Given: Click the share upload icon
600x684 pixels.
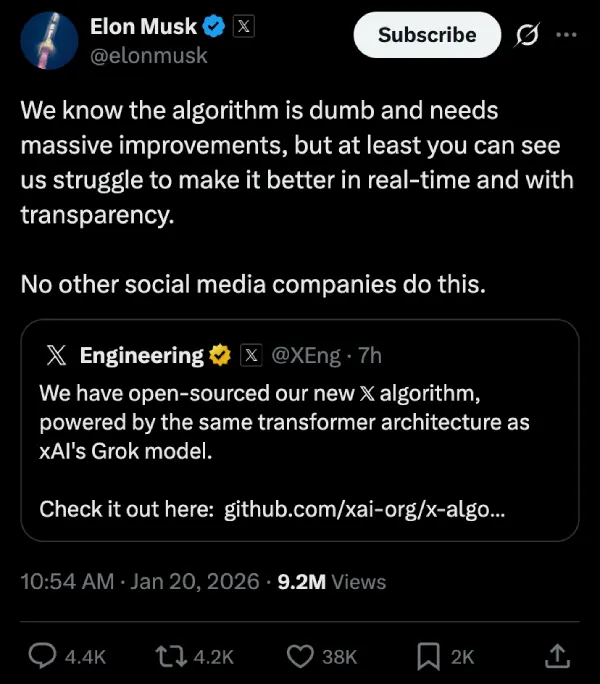Looking at the screenshot, I should (558, 655).
